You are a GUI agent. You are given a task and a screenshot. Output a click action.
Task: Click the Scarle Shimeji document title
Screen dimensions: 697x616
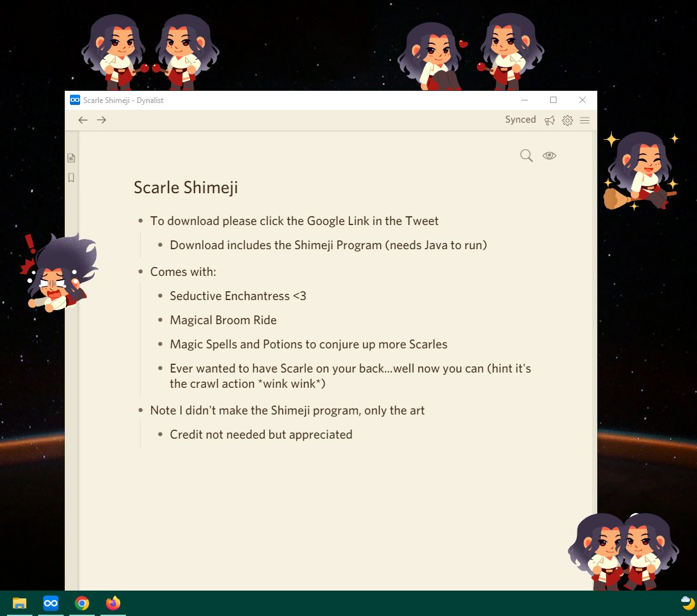[x=186, y=188]
